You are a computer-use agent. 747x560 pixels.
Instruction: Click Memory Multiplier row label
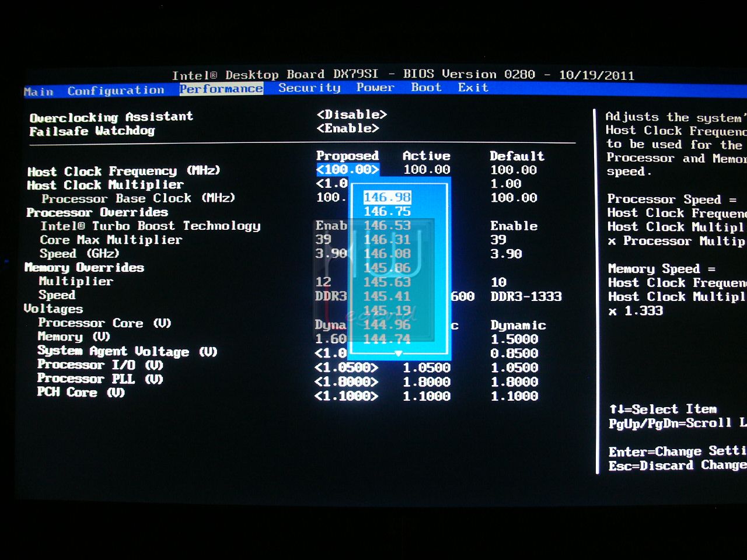point(76,281)
